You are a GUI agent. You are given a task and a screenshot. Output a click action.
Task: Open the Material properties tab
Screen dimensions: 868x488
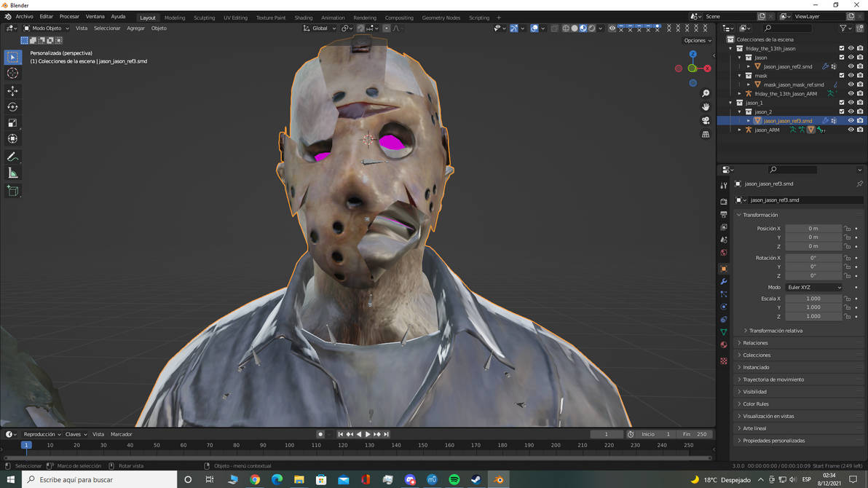pos(724,345)
